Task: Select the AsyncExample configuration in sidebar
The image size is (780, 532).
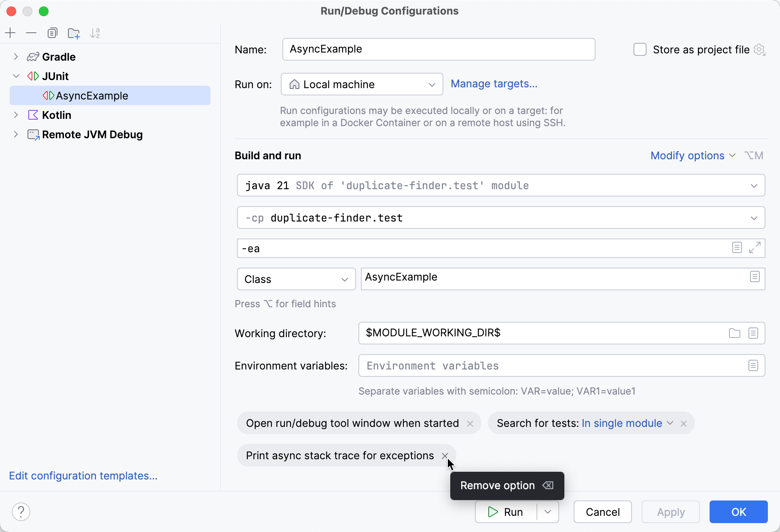Action: tap(92, 95)
